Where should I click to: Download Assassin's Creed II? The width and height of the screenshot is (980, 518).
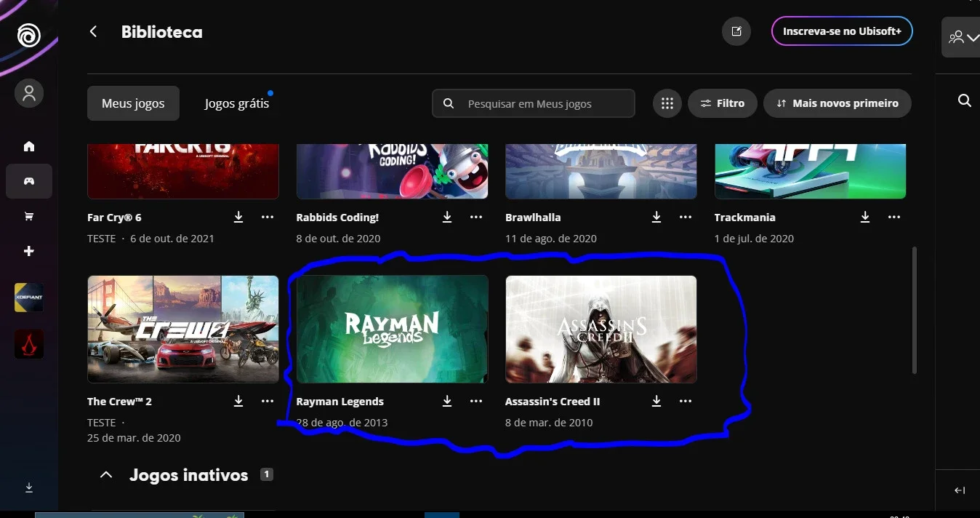click(x=656, y=401)
